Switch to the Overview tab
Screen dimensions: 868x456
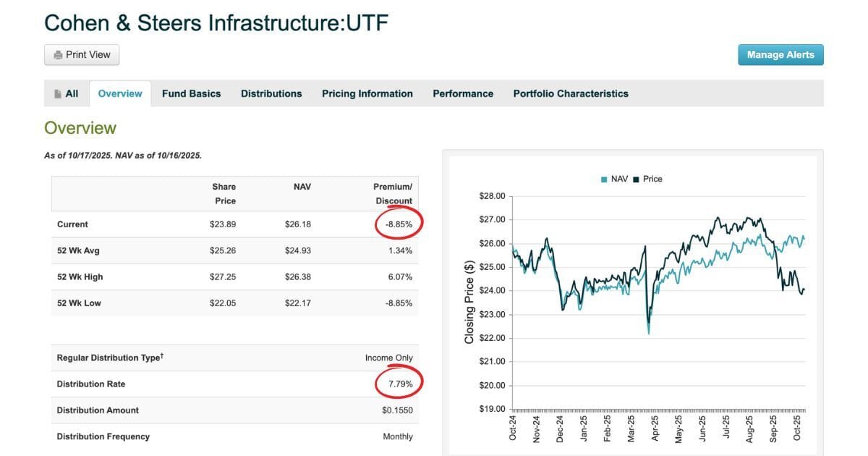tap(120, 93)
